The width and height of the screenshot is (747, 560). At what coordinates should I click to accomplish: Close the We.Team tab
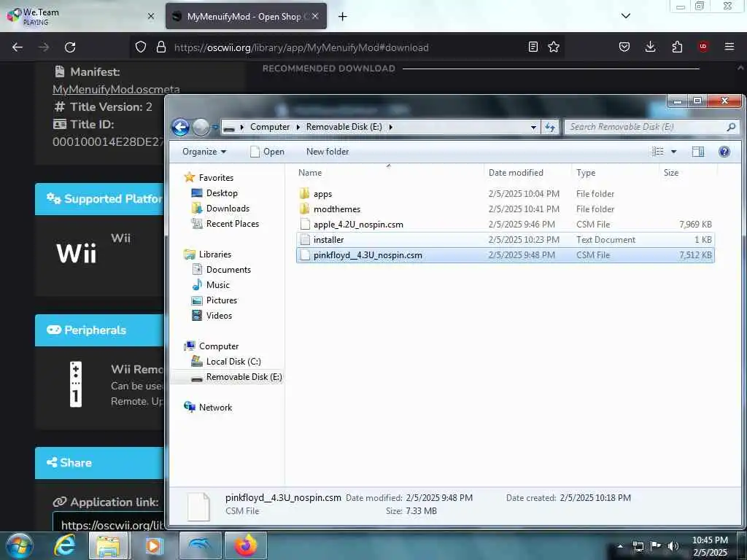pos(151,16)
